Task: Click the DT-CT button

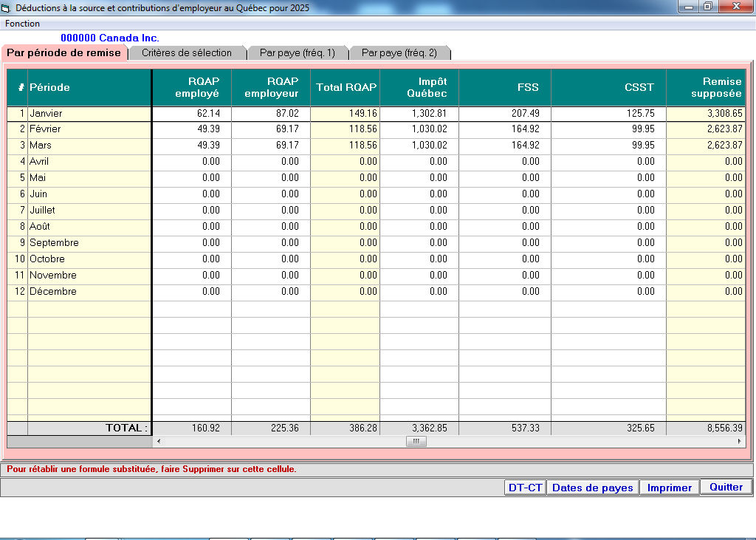Action: point(525,488)
